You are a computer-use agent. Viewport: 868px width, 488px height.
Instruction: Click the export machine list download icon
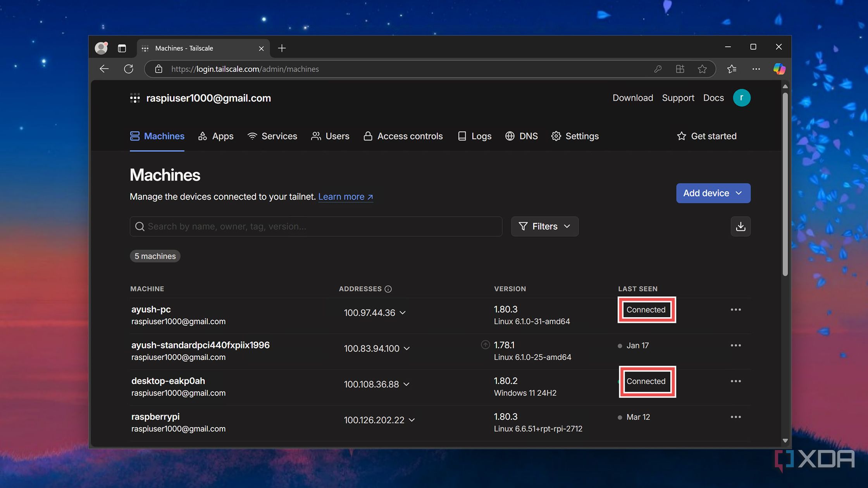coord(741,226)
